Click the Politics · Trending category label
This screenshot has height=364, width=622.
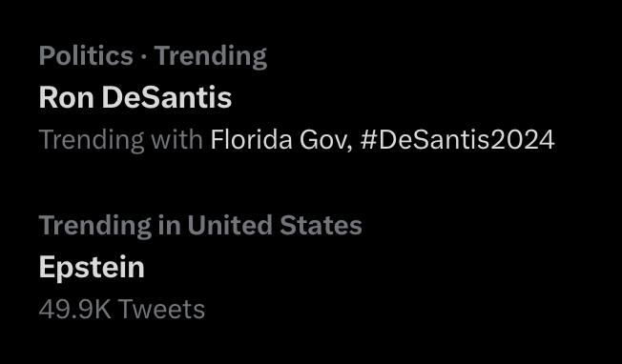click(153, 56)
